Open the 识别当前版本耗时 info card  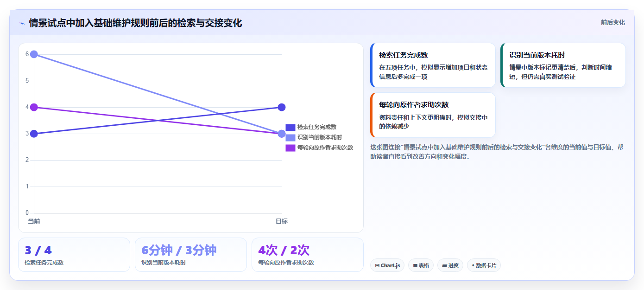pyautogui.click(x=563, y=65)
